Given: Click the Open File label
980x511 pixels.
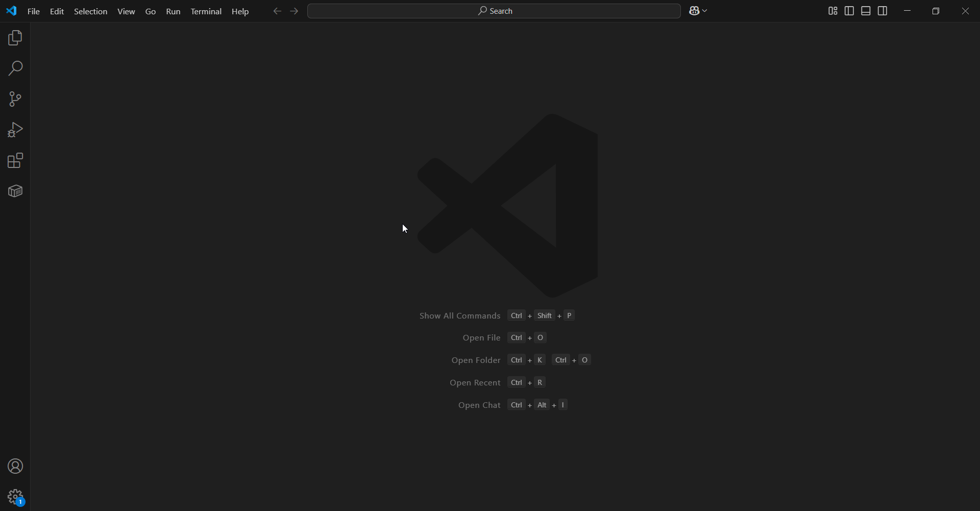Looking at the screenshot, I should 481,338.
